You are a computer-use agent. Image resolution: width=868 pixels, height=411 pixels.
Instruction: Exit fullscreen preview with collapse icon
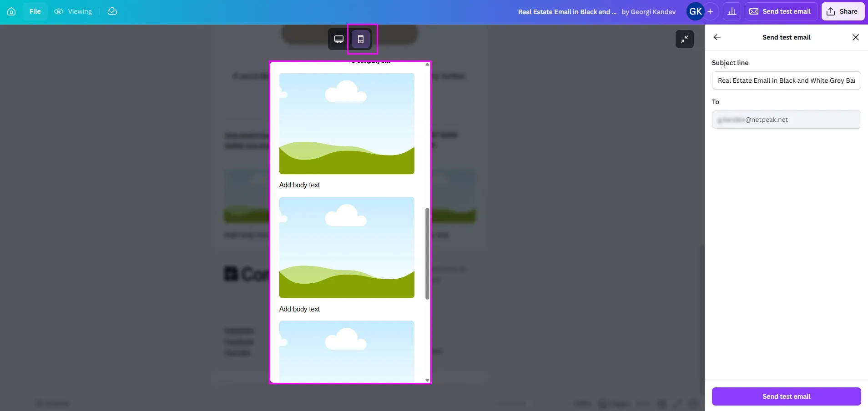(x=684, y=39)
